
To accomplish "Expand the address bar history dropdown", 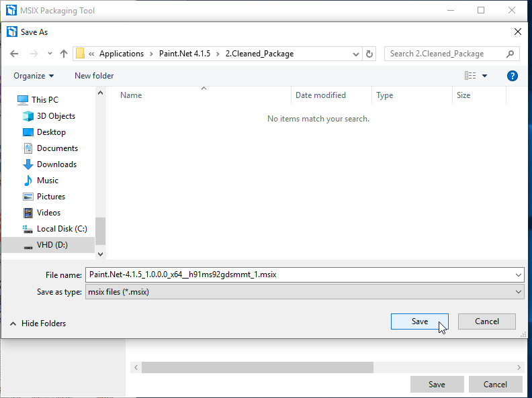I will tap(355, 54).
